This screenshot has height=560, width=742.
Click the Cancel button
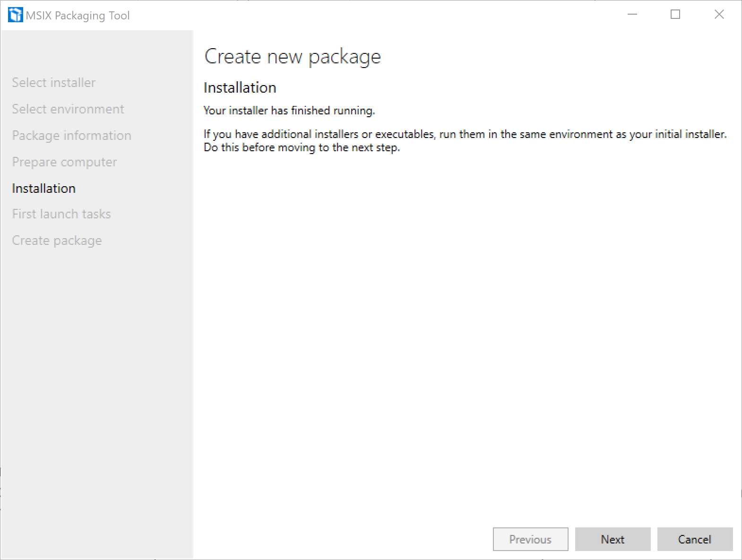click(694, 539)
